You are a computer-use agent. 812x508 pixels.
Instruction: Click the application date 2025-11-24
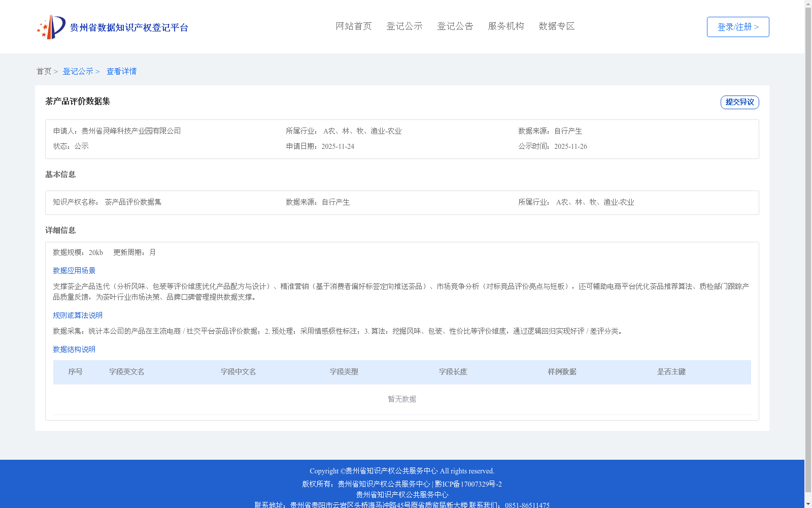click(337, 146)
